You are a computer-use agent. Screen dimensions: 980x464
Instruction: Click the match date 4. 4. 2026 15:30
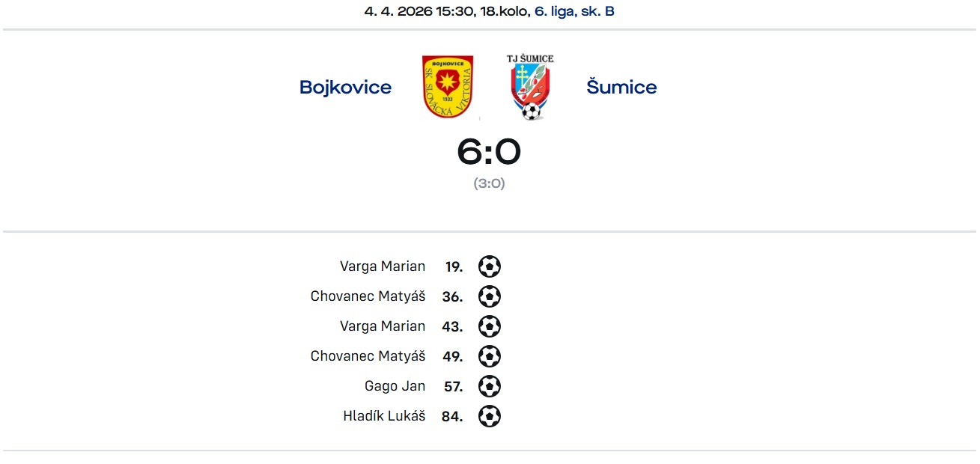coord(419,11)
